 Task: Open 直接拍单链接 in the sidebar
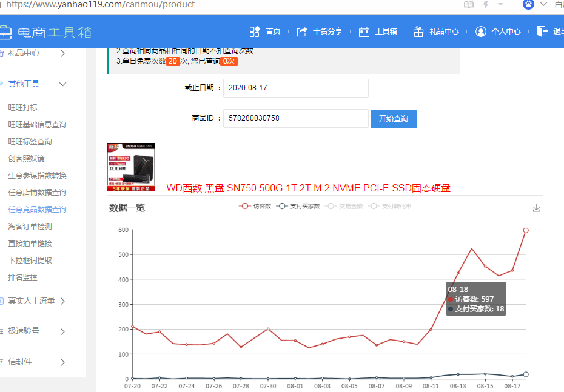click(x=30, y=243)
